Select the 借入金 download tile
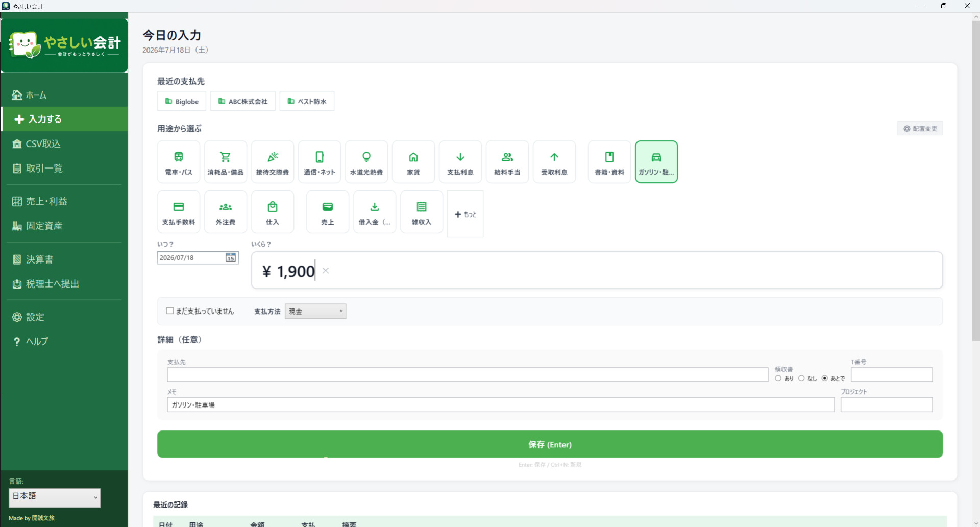The height and width of the screenshot is (527, 980). point(375,212)
